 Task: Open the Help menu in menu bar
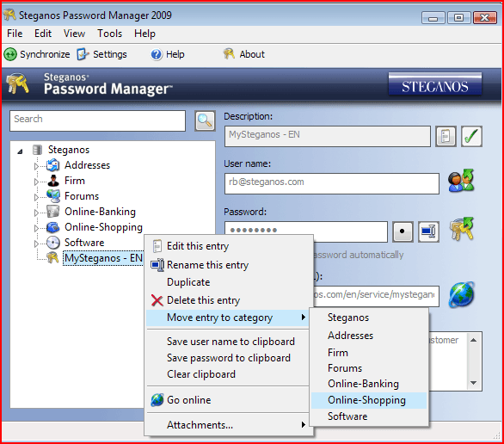(x=144, y=34)
